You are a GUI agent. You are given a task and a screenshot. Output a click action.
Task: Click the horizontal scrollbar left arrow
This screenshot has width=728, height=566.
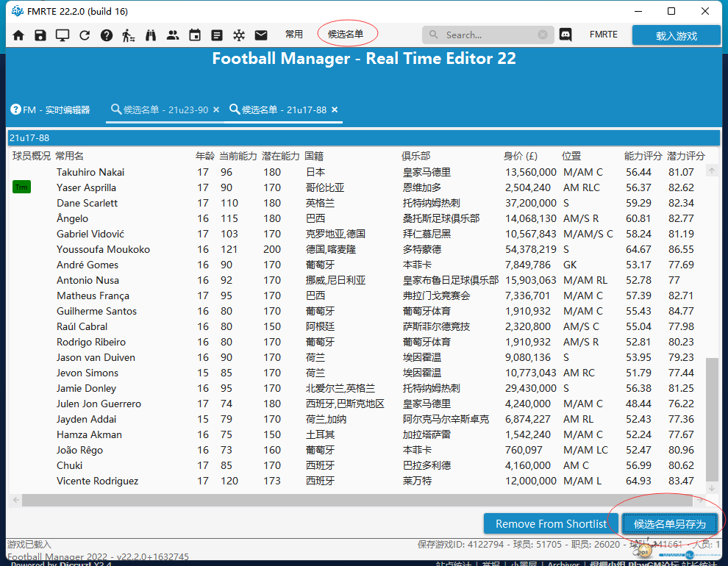[16, 500]
